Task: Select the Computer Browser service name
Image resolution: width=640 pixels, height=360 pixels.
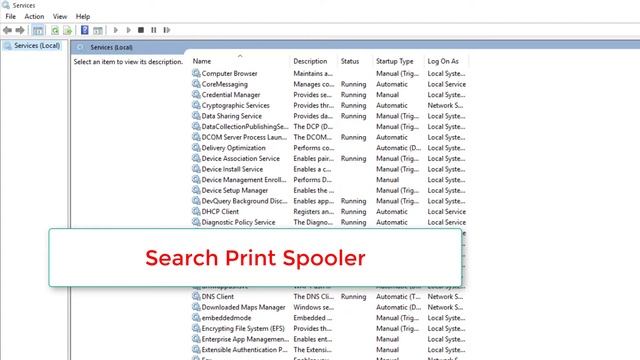Action: click(229, 73)
